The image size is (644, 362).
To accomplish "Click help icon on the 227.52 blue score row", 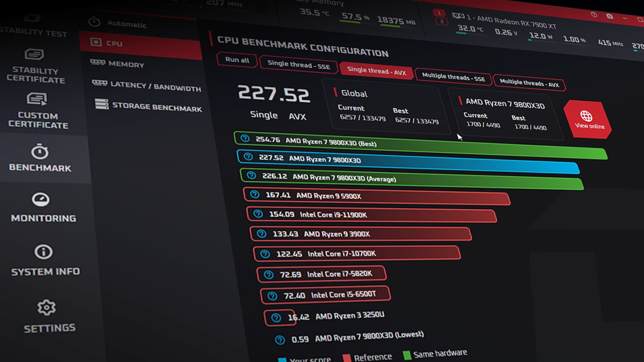I will coord(248,156).
